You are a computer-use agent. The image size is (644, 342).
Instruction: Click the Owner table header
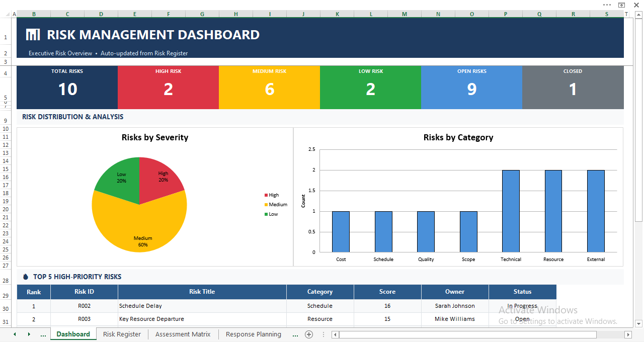(x=455, y=292)
